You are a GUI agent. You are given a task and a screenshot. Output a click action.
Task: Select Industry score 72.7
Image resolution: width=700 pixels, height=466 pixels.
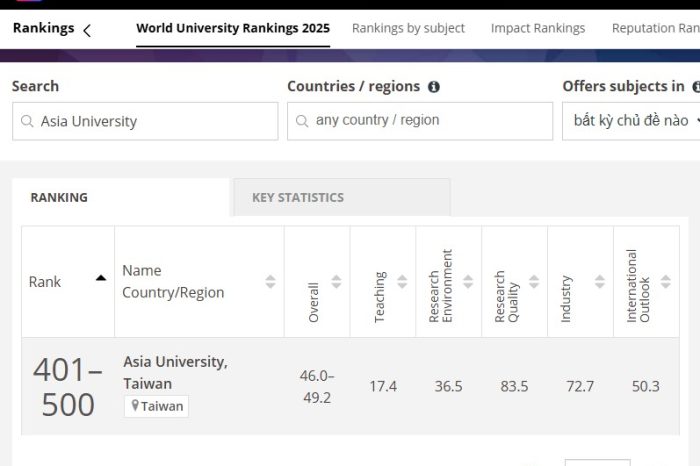tap(580, 386)
